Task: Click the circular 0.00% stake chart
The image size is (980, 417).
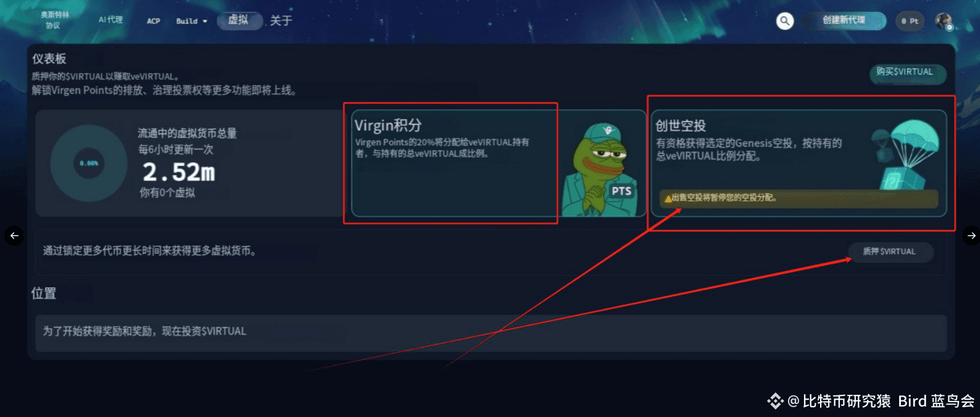Action: click(x=89, y=163)
